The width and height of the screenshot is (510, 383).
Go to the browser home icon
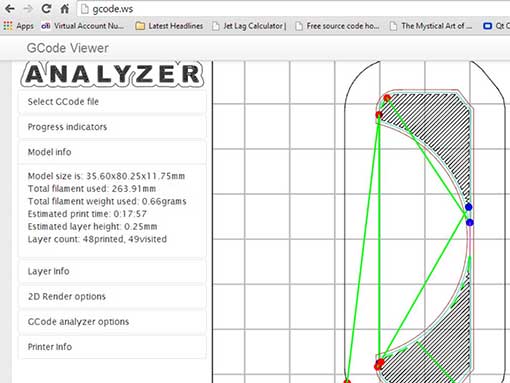click(64, 9)
